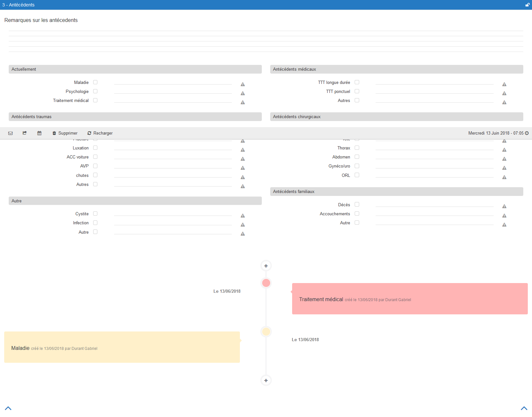Viewport: 532px width, 417px height.
Task: Collapse section with bottom-left chevron
Action: [x=8, y=408]
